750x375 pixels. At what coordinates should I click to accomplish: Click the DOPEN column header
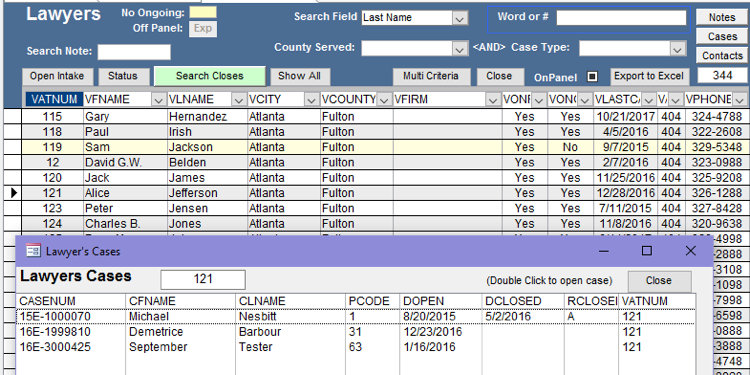coord(441,301)
